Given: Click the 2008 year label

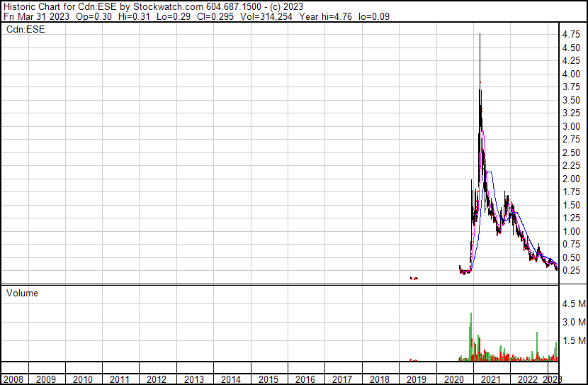Looking at the screenshot, I should pos(13,379).
